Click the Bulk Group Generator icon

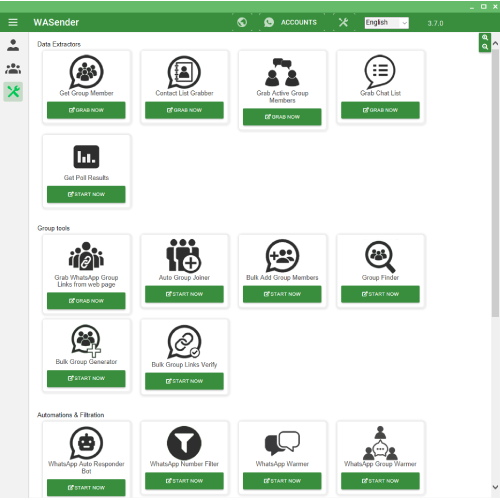86,341
